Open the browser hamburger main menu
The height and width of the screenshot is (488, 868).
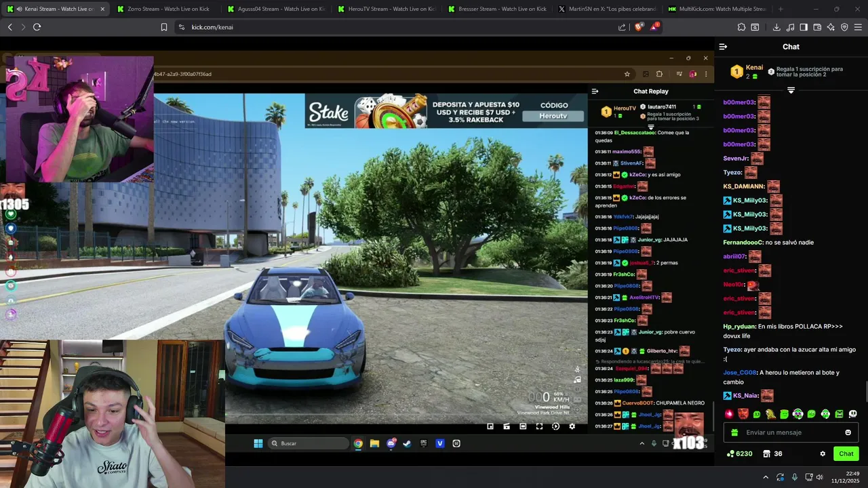coord(858,27)
